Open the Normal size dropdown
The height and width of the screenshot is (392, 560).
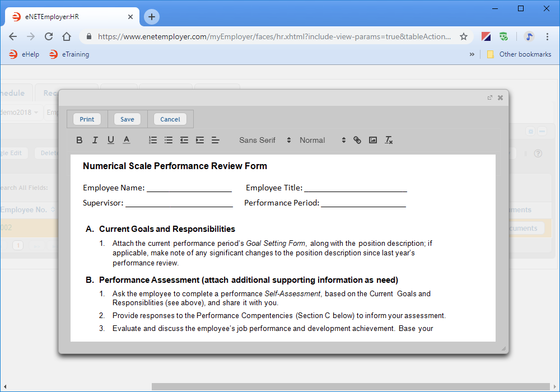click(323, 140)
